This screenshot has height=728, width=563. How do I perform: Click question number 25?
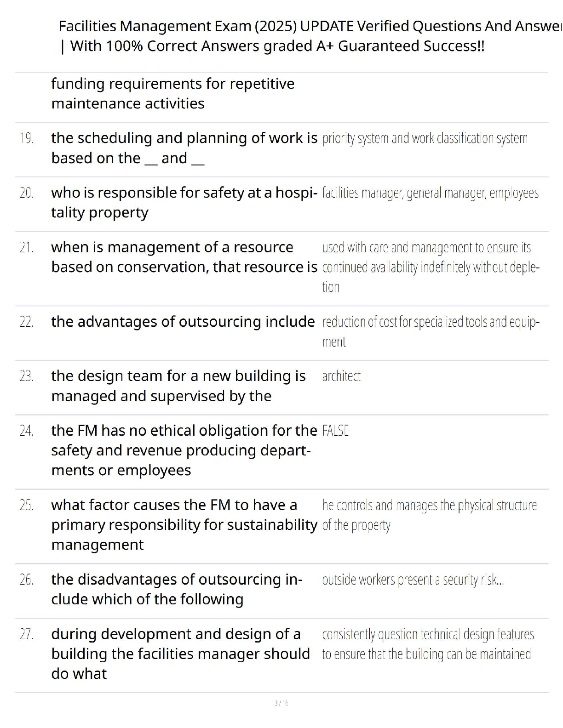27,506
